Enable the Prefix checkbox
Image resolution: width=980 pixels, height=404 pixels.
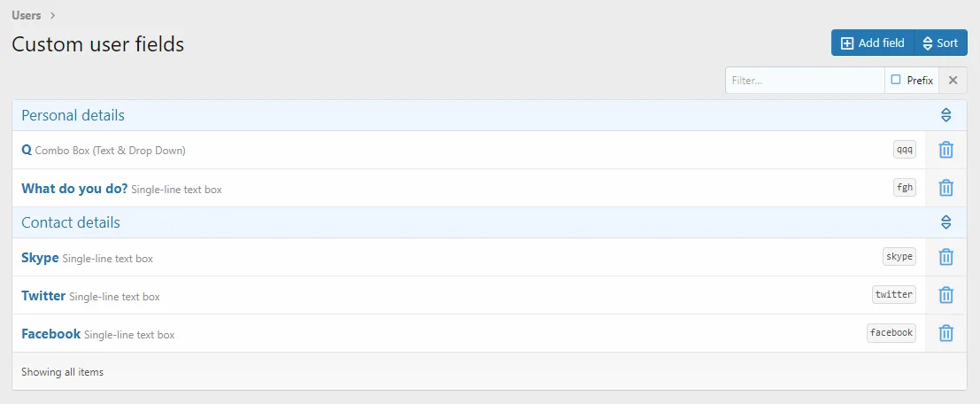(896, 80)
